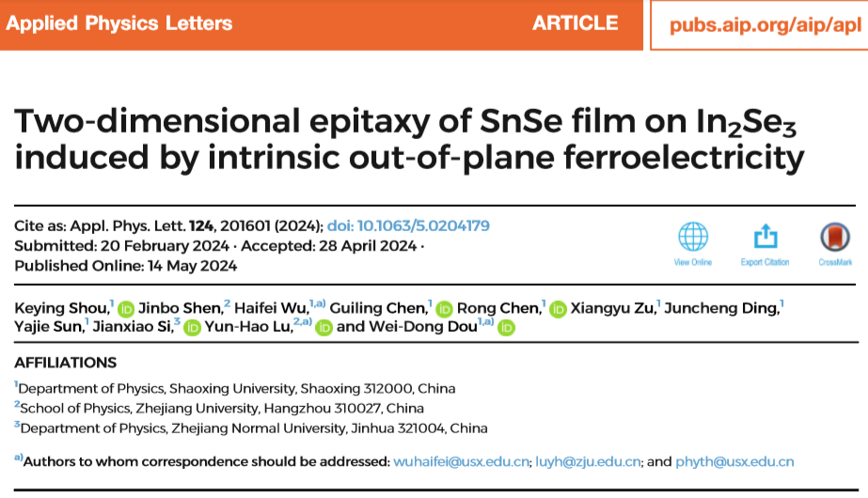Viewport: 868px width, 498px height.
Task: Open Jianxiao Si's ORCID profile icon
Action: (x=192, y=327)
